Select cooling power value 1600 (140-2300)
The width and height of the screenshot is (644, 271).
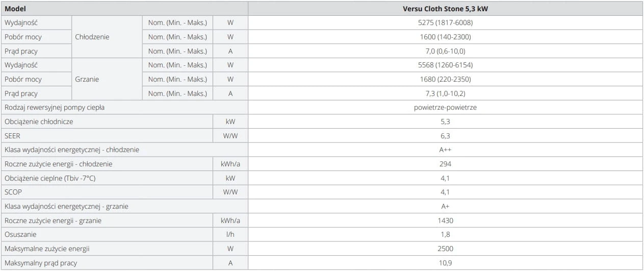point(446,37)
